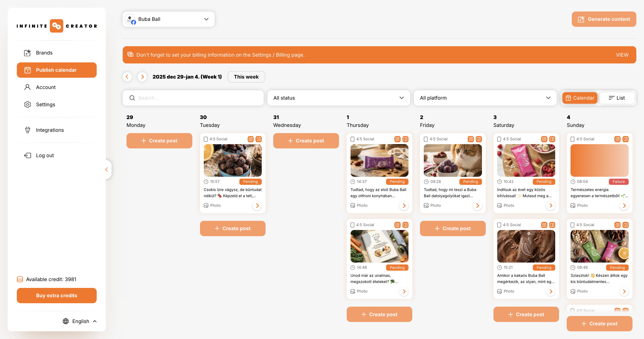
Task: Click Buy extra credits
Action: pyautogui.click(x=56, y=296)
